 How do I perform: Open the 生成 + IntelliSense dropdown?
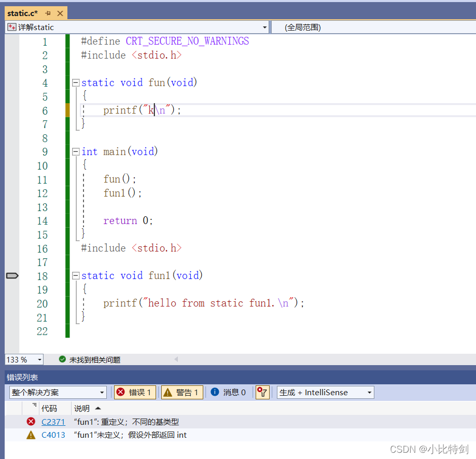click(325, 393)
